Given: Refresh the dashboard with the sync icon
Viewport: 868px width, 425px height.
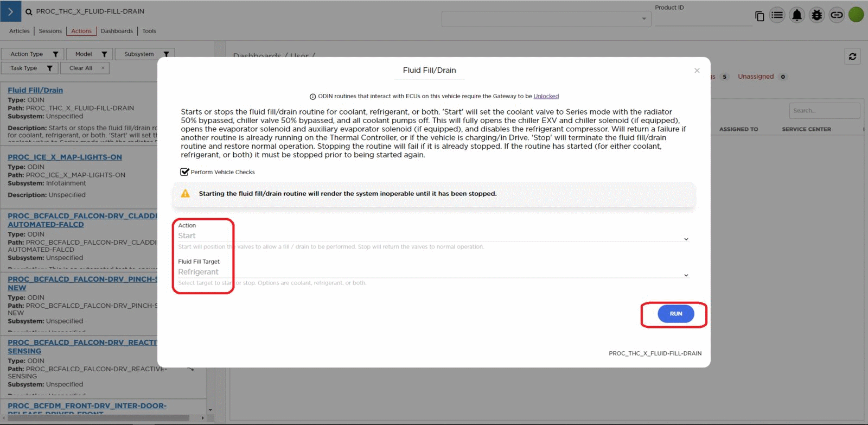Looking at the screenshot, I should click(852, 56).
